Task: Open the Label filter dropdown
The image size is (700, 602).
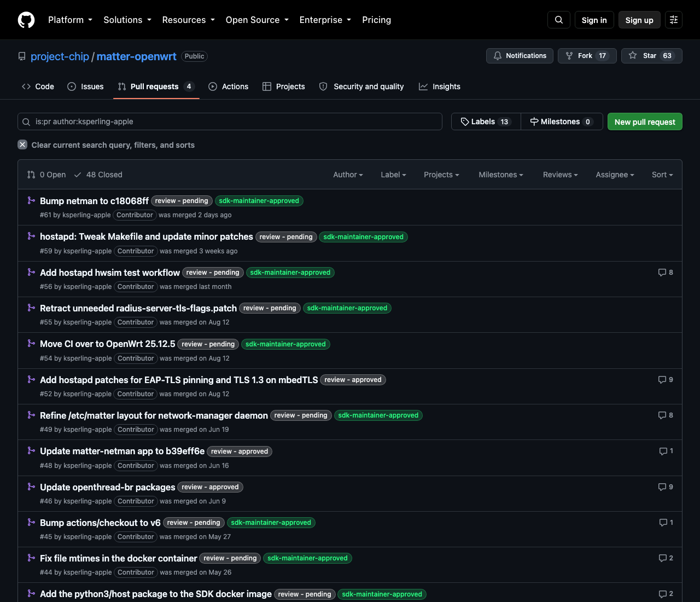Action: coord(394,175)
